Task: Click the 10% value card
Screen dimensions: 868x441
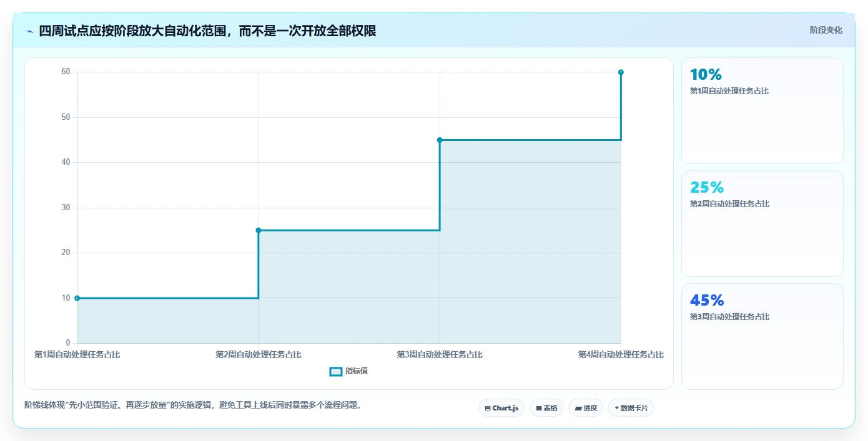Action: [x=762, y=111]
